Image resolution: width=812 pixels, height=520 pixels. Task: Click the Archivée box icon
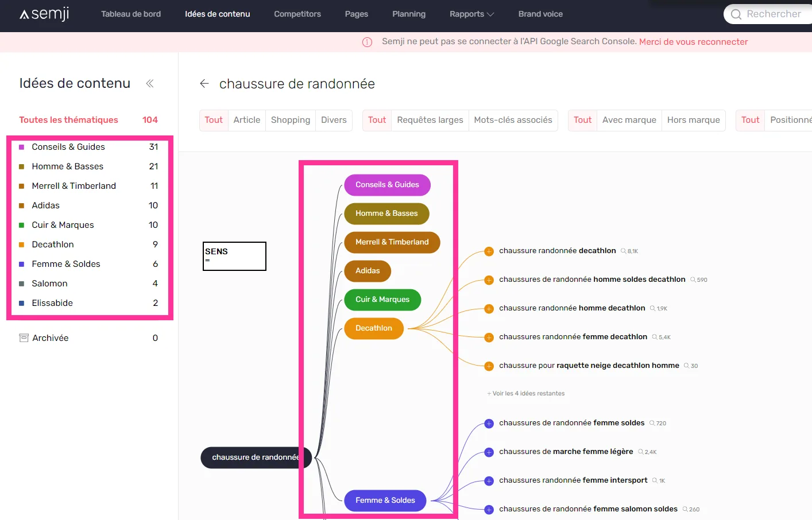24,338
